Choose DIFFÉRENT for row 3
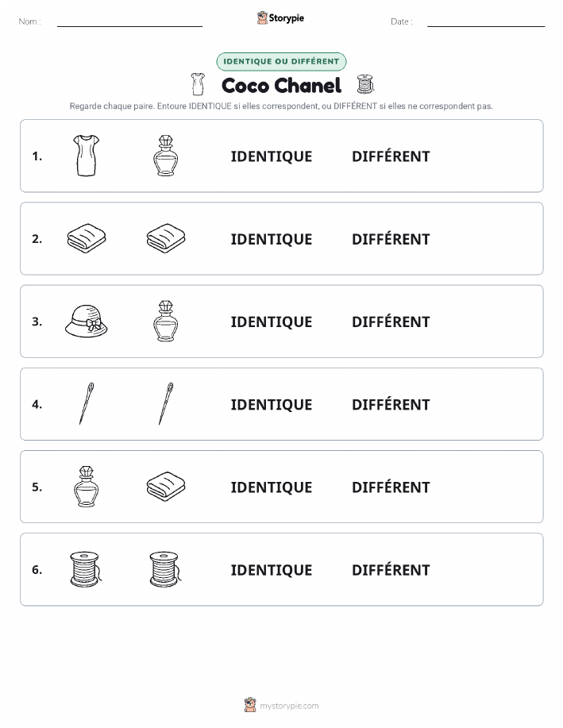563x728 pixels. point(391,322)
